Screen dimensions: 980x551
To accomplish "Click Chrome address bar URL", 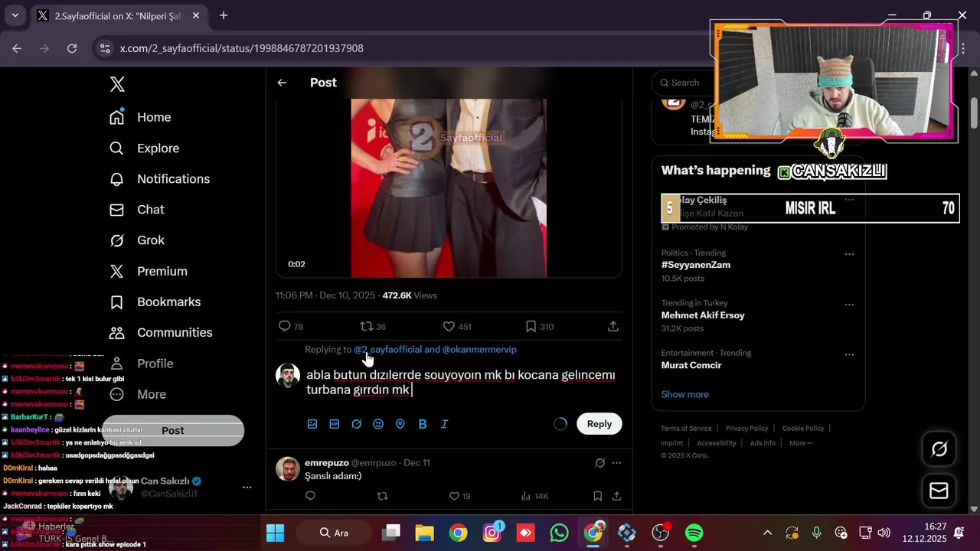I will point(242,48).
